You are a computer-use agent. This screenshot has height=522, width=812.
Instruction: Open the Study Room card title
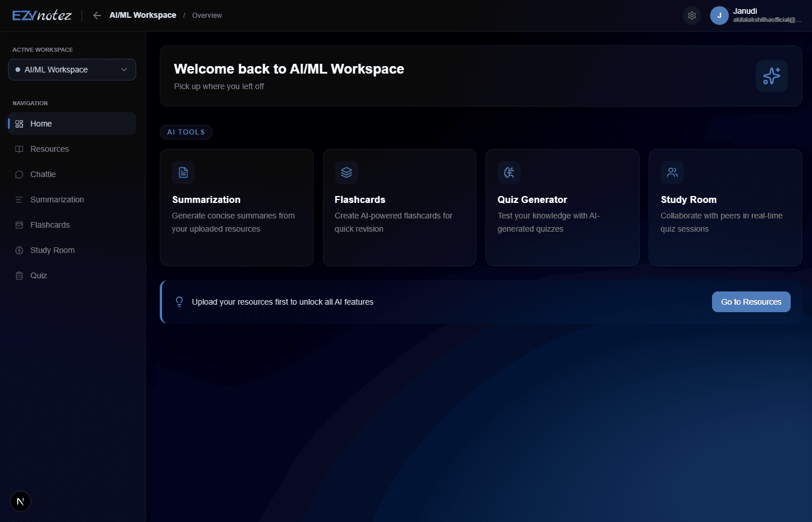point(688,199)
